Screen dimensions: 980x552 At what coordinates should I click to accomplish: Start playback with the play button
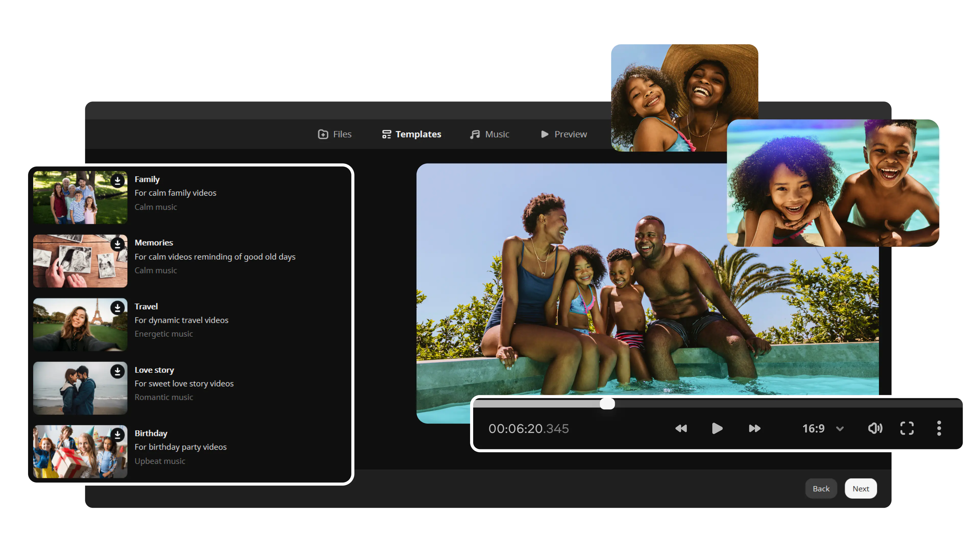(717, 428)
